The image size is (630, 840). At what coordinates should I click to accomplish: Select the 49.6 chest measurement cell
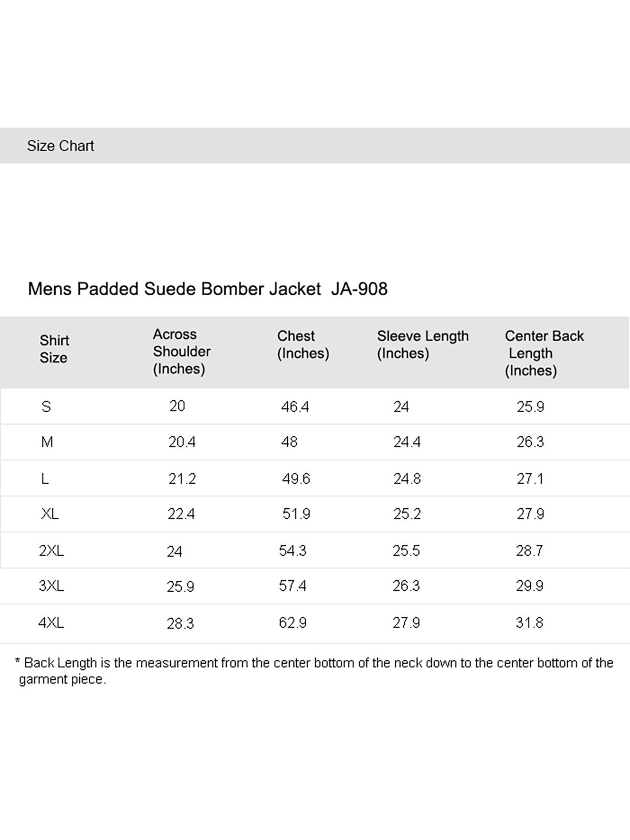[296, 479]
